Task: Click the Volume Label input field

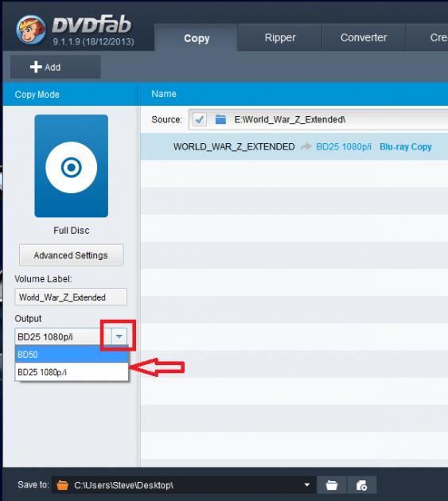Action: pos(71,297)
